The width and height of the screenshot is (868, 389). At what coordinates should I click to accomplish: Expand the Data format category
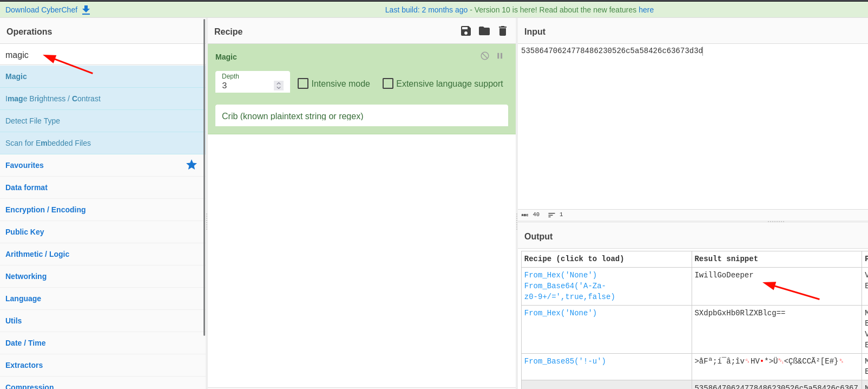102,187
